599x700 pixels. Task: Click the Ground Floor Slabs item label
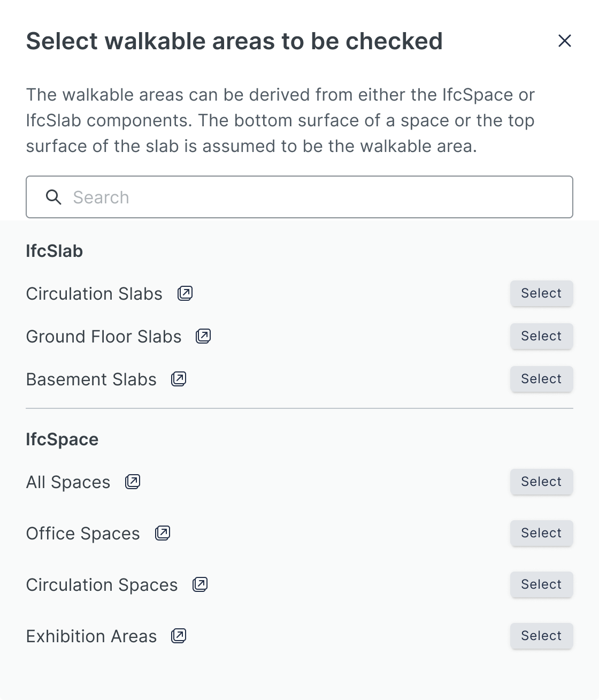coord(104,337)
